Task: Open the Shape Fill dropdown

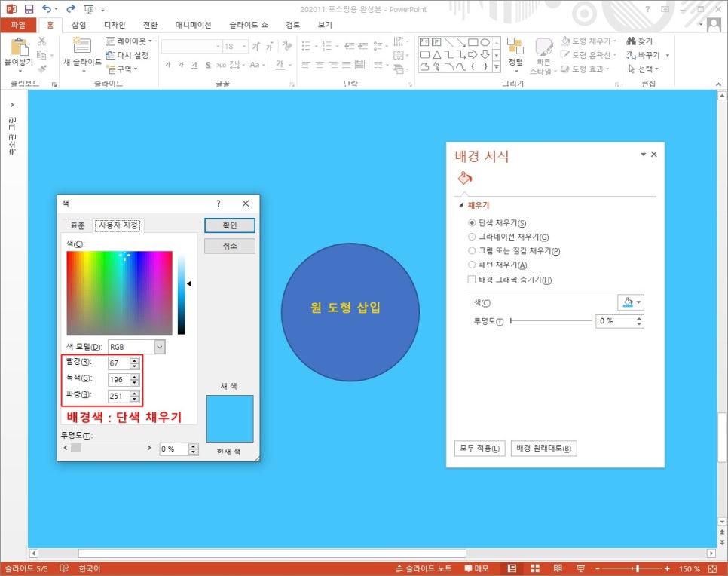Action: [x=589, y=41]
